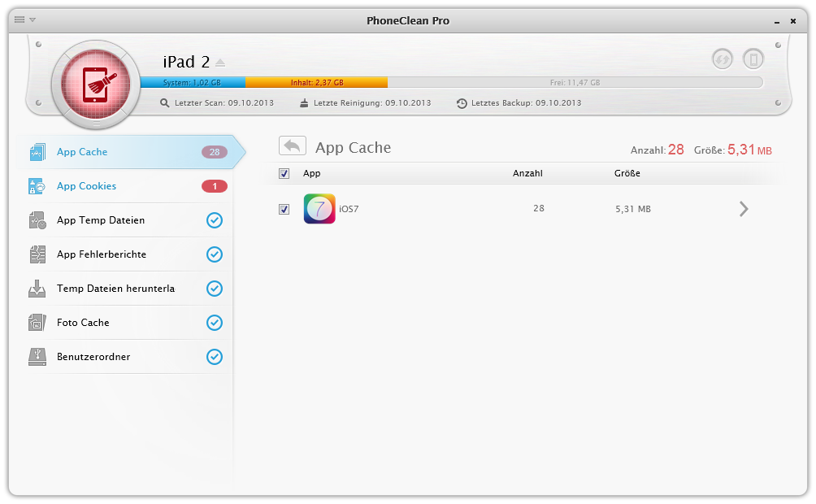Click the grey Frei 11,47 GB storage segment
Viewport: 816px width, 504px height.
575,82
